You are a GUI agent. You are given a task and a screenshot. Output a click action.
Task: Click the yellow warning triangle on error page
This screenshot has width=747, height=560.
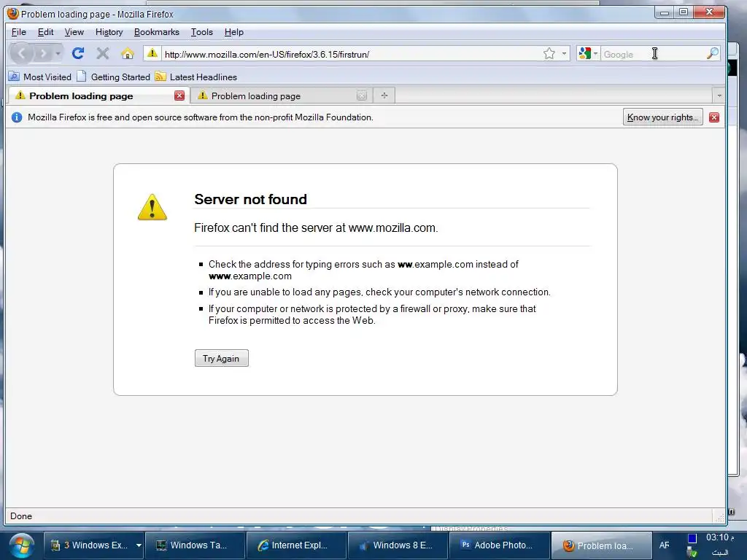coord(152,207)
